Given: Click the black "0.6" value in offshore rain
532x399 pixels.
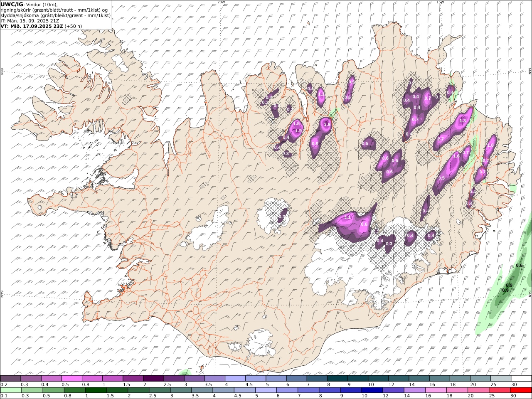Looking at the screenshot, I should coord(519,266).
